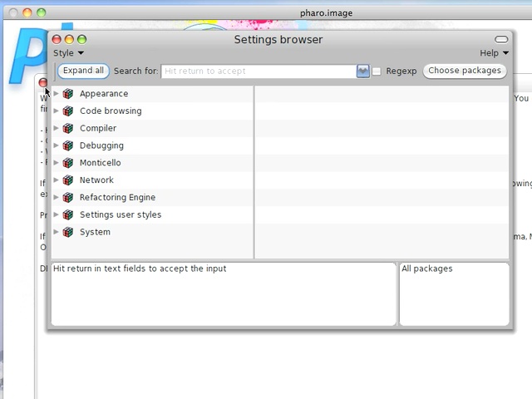Screen dimensions: 532x399
Task: Click the Compiler cube icon
Action: tap(68, 128)
